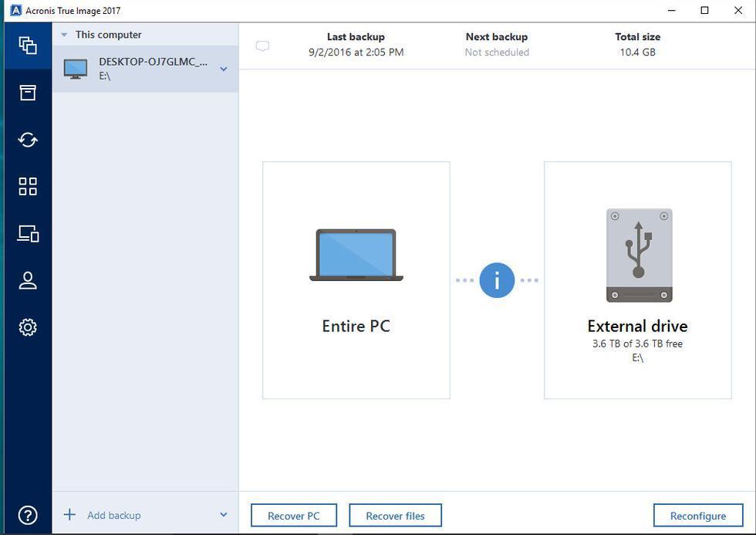The width and height of the screenshot is (756, 535).
Task: Click the blue info circle icon
Action: coord(497,279)
